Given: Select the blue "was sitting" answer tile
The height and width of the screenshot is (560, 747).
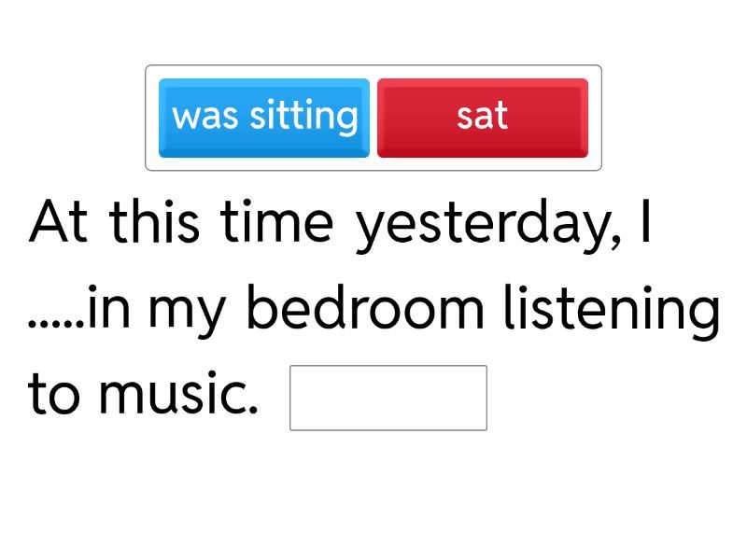Looking at the screenshot, I should [264, 118].
